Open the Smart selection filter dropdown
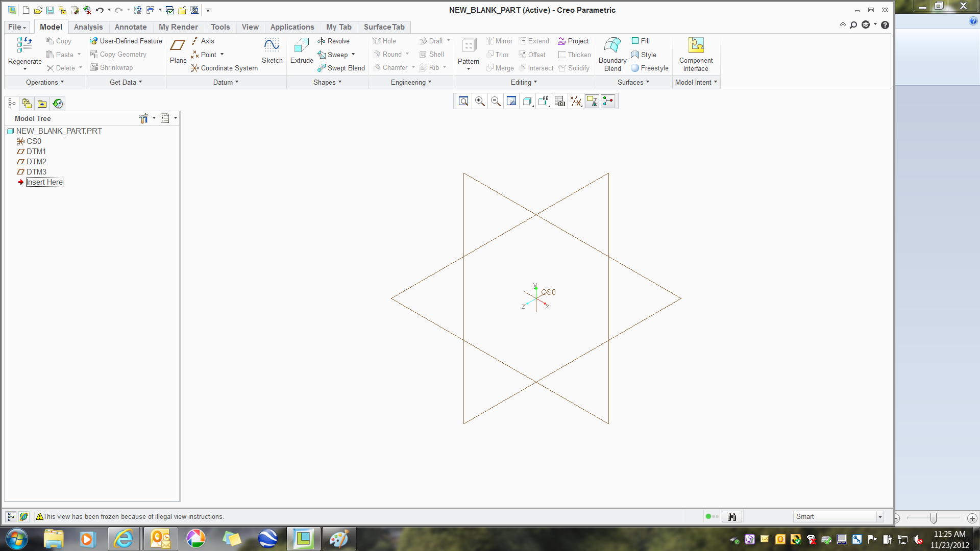Screen dimensions: 980x551 [880, 517]
